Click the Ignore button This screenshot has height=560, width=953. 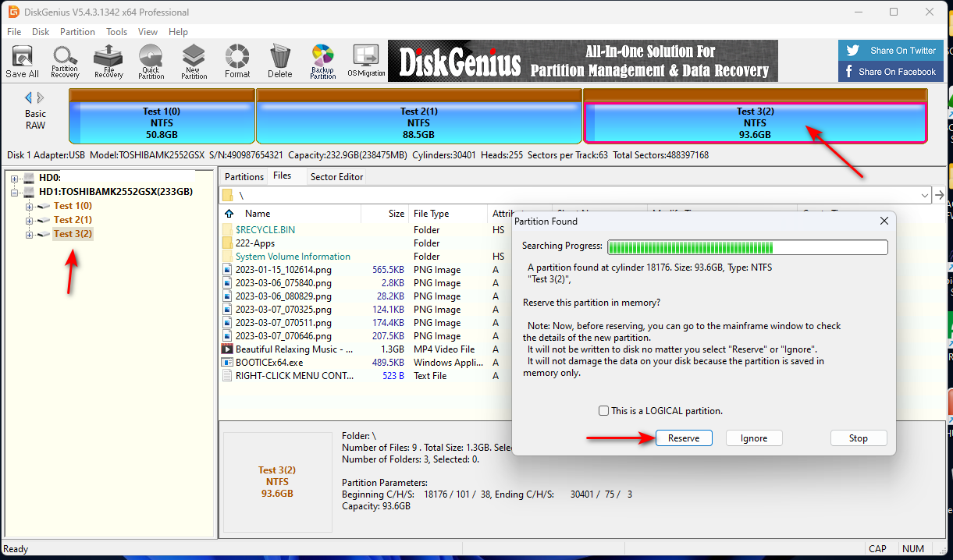coord(754,438)
